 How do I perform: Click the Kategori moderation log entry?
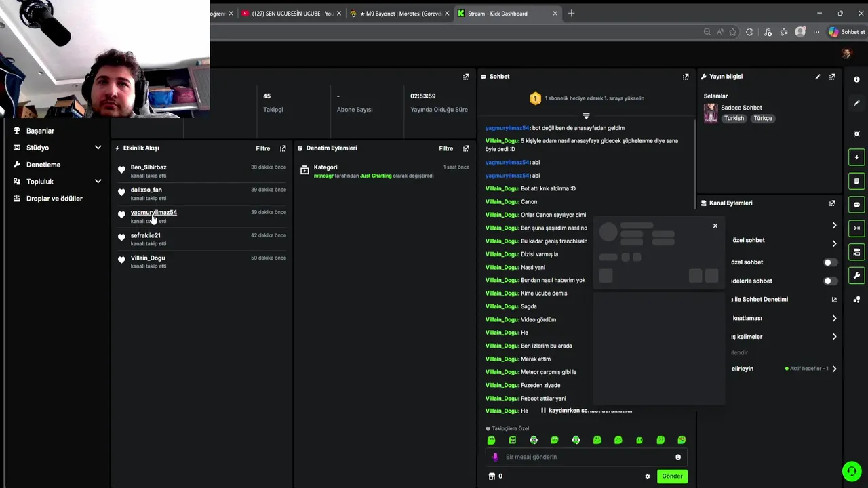pyautogui.click(x=384, y=171)
